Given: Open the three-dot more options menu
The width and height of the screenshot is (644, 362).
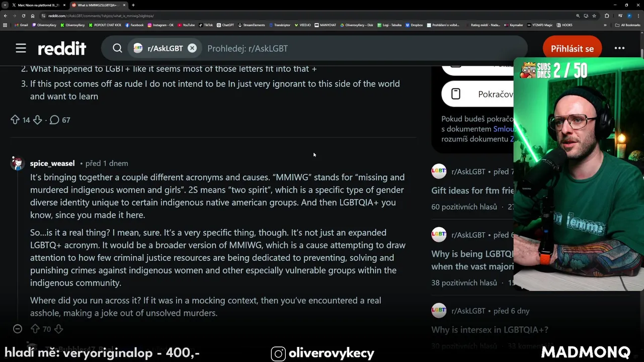Looking at the screenshot, I should [619, 48].
